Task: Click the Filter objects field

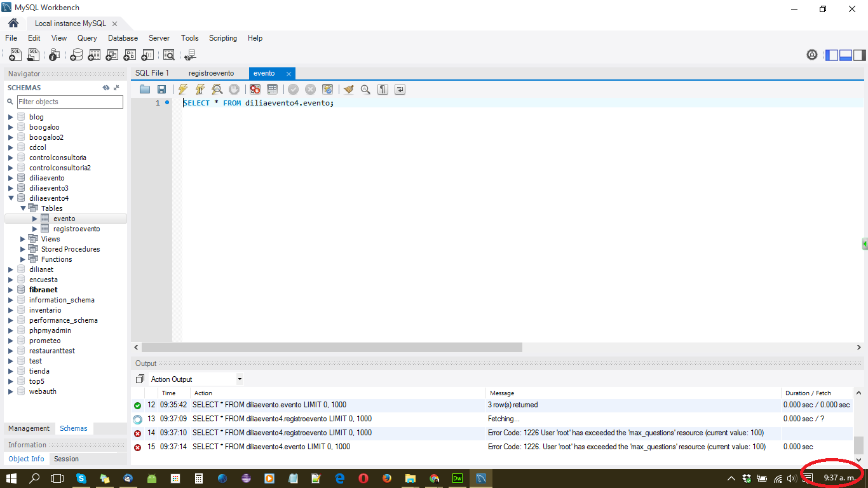Action: (70, 102)
